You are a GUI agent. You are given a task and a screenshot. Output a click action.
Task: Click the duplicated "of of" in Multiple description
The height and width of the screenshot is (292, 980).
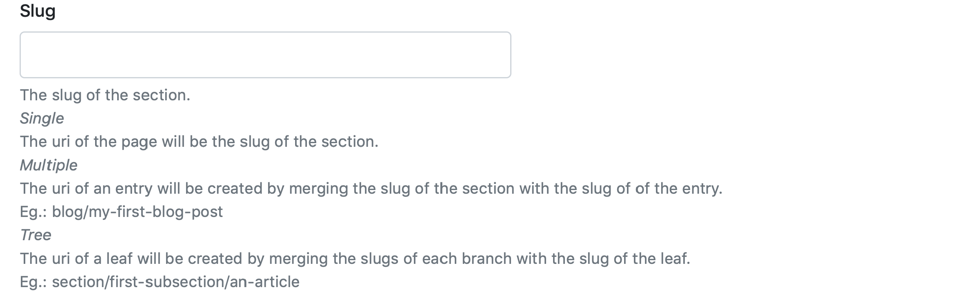tap(632, 188)
